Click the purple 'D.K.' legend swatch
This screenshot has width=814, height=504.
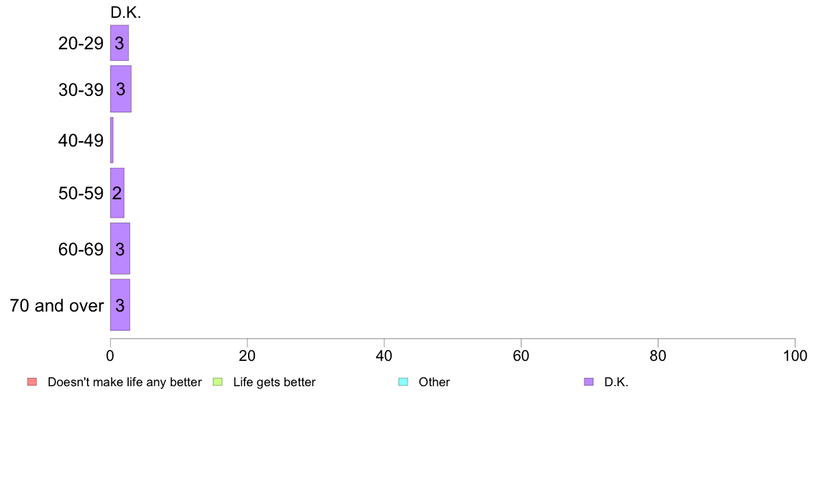point(589,382)
